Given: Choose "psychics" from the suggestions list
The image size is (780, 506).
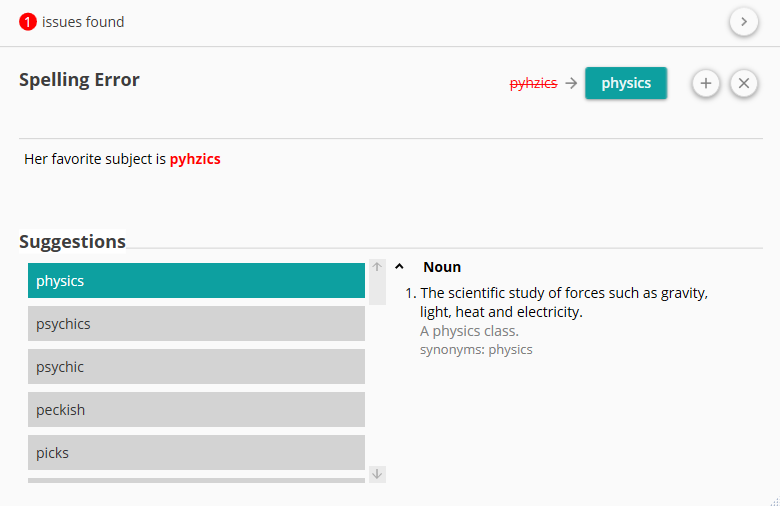Looking at the screenshot, I should click(x=196, y=324).
